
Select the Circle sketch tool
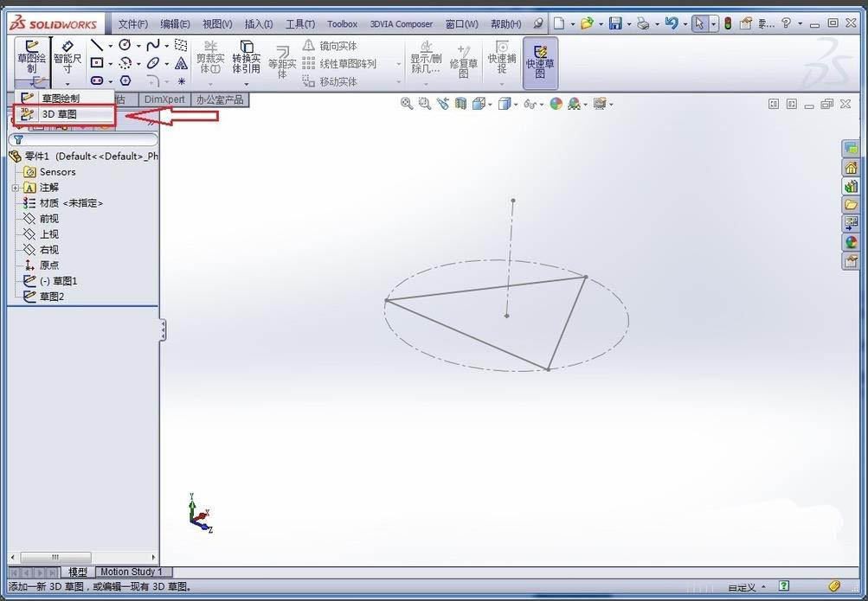125,45
